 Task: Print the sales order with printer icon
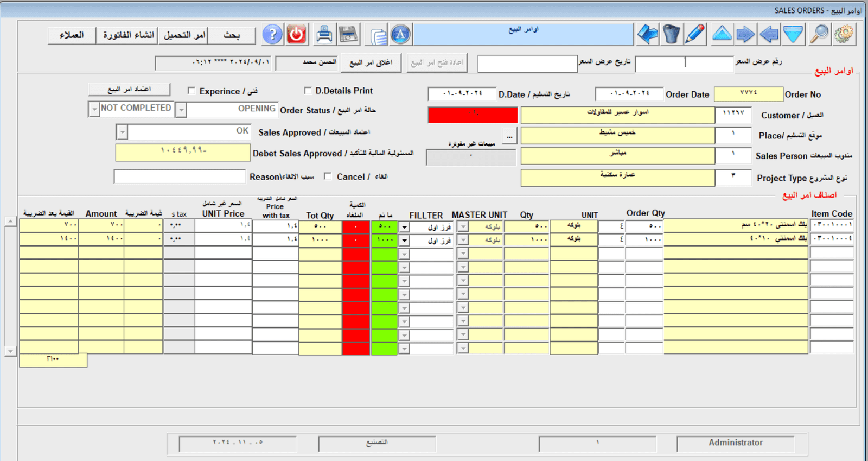tap(324, 35)
